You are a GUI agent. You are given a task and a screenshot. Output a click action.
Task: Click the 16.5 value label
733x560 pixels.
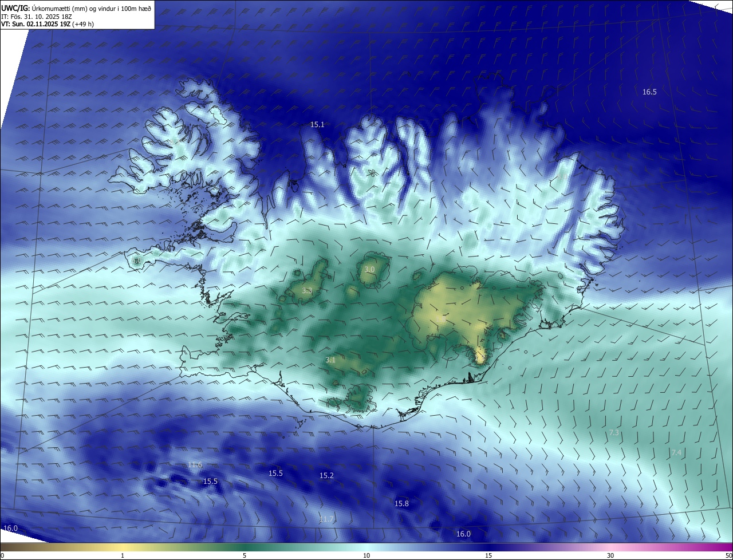coord(649,92)
